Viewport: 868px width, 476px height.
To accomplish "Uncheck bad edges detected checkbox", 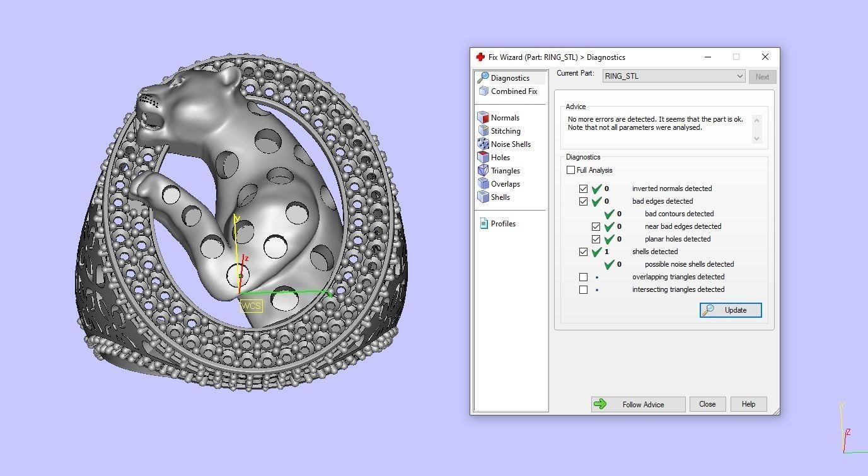I will (583, 201).
